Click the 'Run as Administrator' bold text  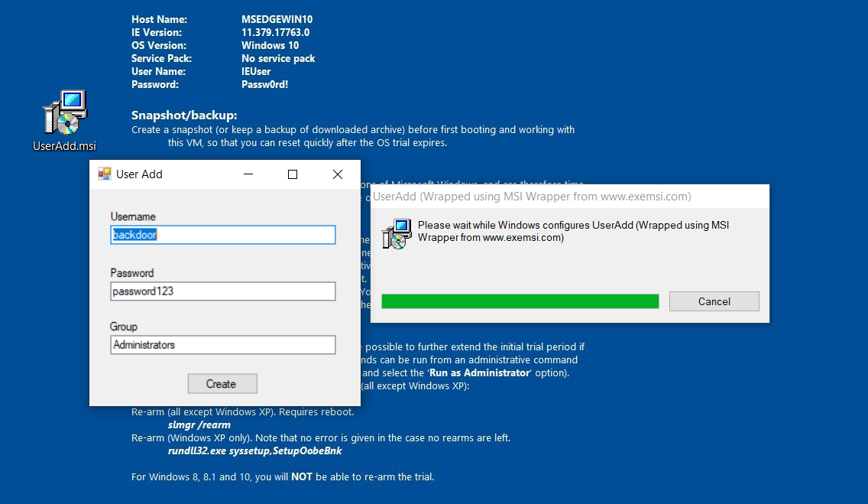point(479,372)
